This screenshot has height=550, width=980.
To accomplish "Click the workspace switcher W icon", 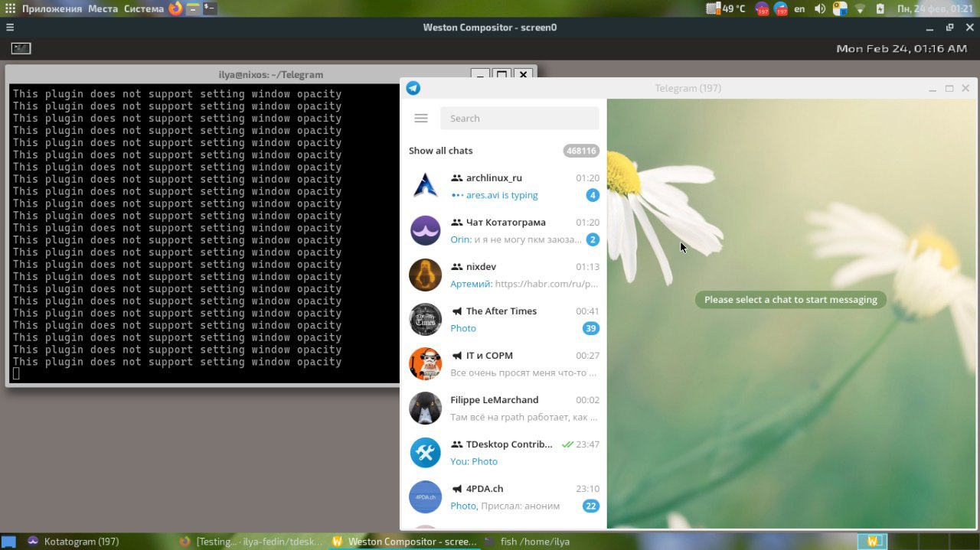I will coord(872,541).
